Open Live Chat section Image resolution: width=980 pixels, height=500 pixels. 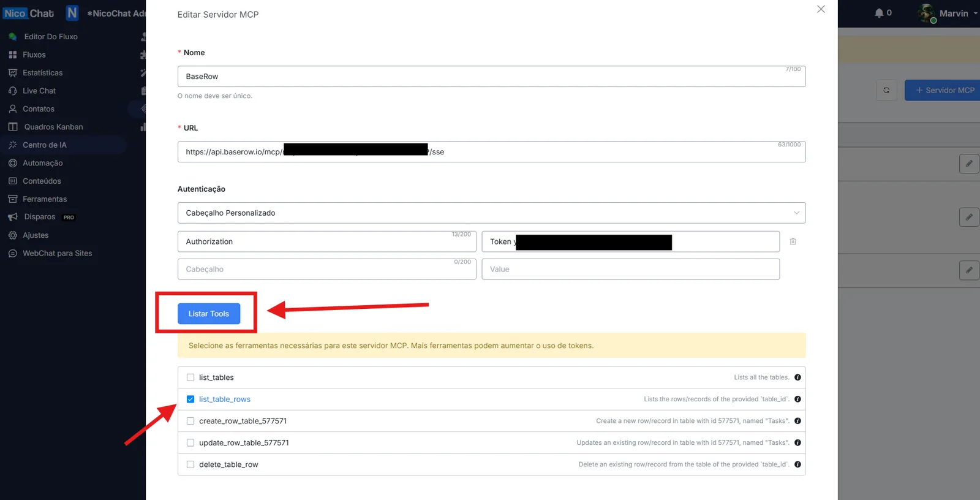39,91
